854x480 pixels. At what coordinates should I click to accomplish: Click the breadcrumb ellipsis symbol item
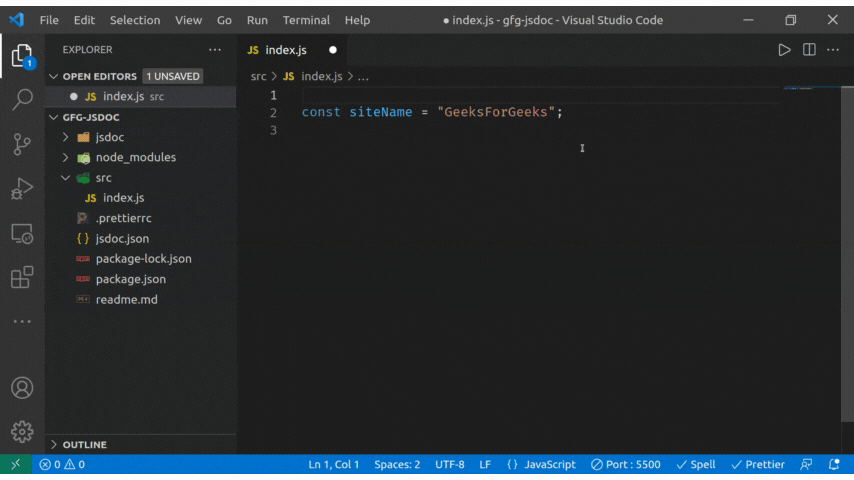pyautogui.click(x=363, y=76)
